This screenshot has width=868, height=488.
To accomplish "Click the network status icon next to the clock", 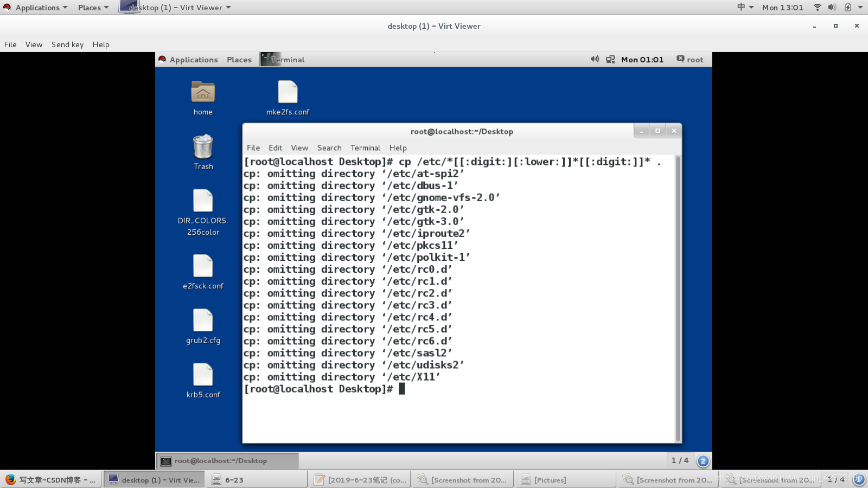I will 611,60.
